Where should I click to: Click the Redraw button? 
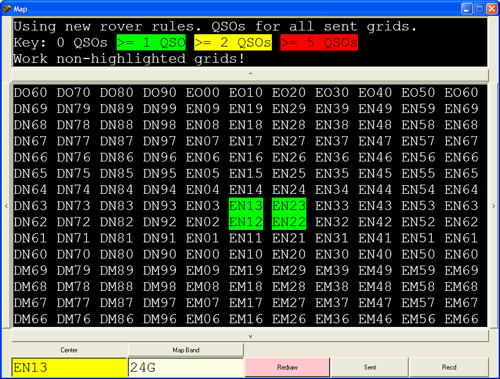(287, 367)
